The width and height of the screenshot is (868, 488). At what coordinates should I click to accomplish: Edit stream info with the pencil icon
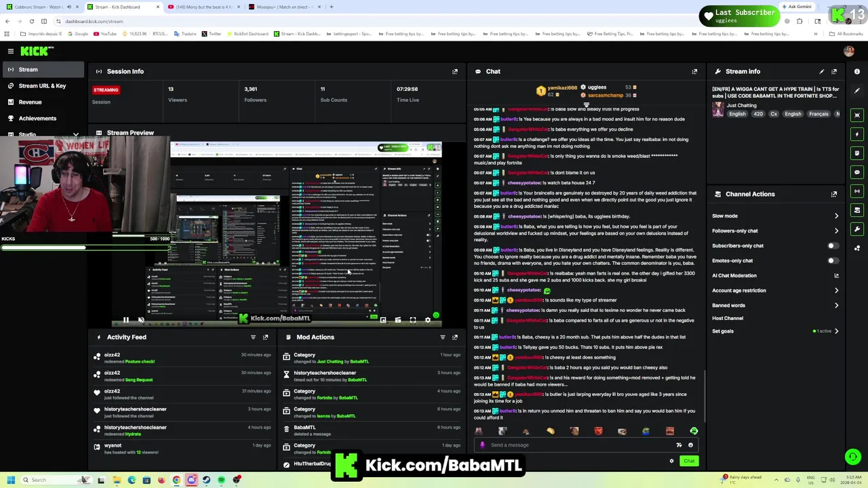tap(822, 71)
